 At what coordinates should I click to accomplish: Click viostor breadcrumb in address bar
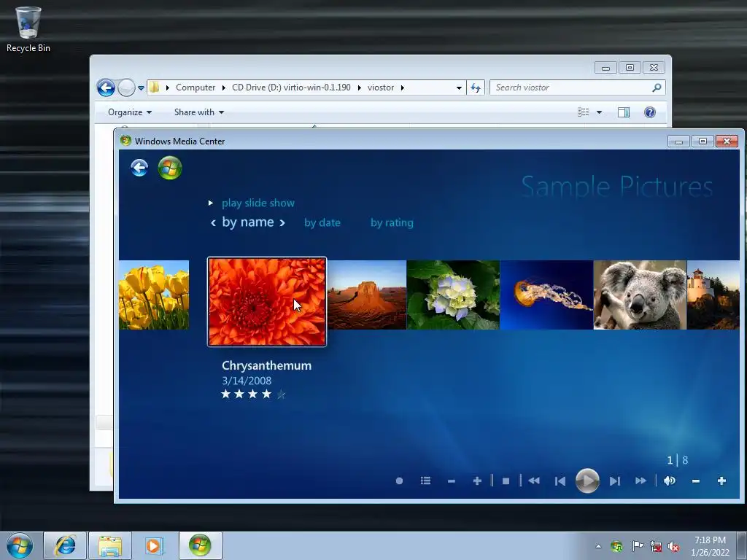(381, 87)
